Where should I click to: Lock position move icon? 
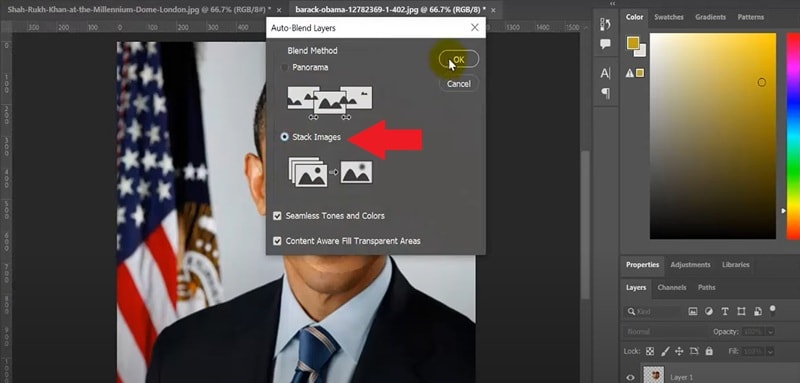679,351
